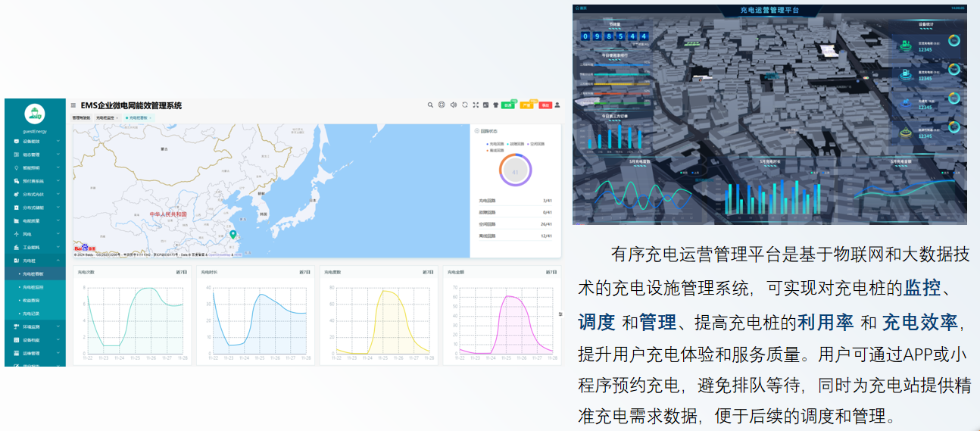980x431 pixels.
Task: Click the 回路状态 donut chart showing 41
Action: pos(516,171)
